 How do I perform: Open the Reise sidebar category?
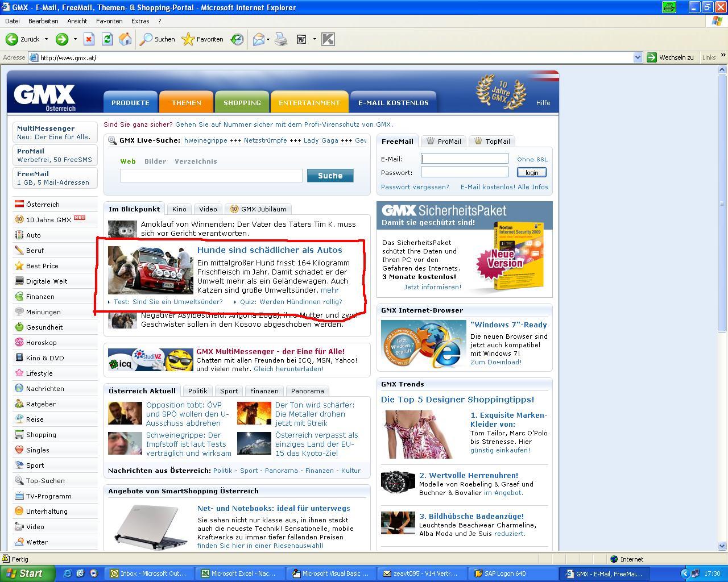[55, 419]
